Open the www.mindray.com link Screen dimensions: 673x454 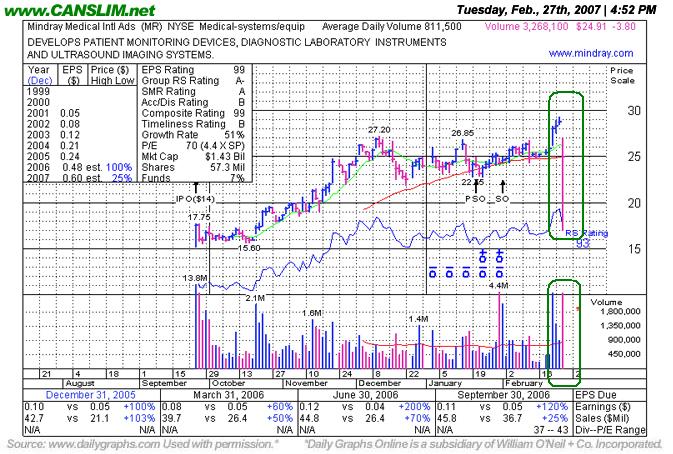click(591, 54)
